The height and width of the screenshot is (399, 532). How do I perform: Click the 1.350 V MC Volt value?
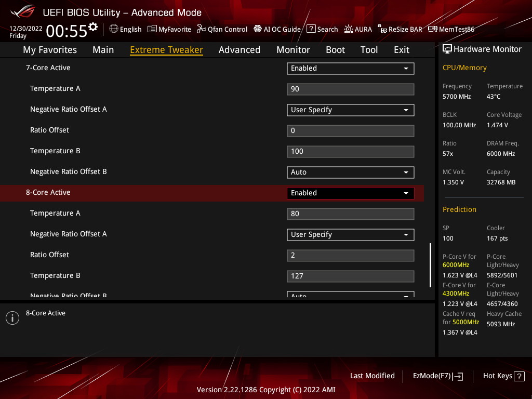click(453, 182)
